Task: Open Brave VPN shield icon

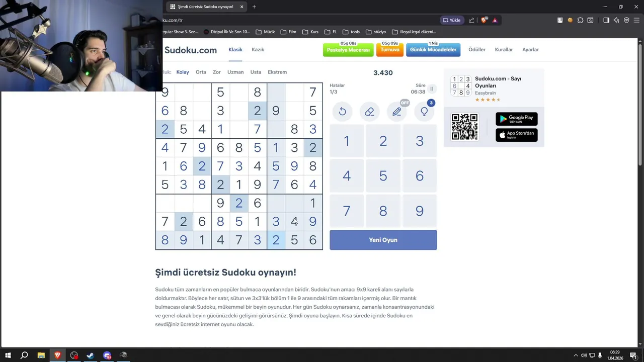Action: pos(626,20)
